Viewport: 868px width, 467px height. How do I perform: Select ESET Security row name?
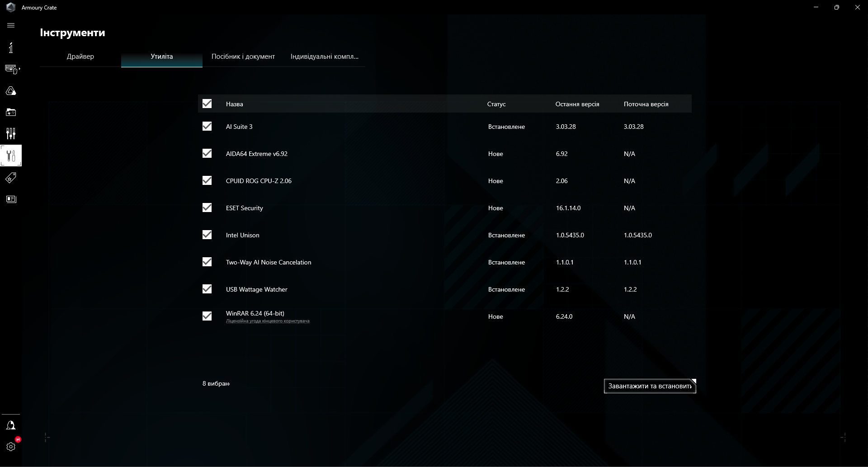point(244,208)
